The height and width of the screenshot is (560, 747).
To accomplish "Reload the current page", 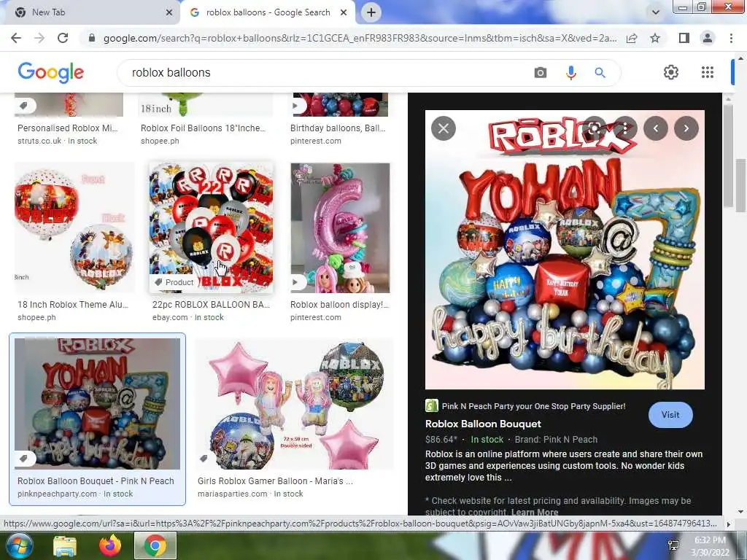I will coord(63,38).
